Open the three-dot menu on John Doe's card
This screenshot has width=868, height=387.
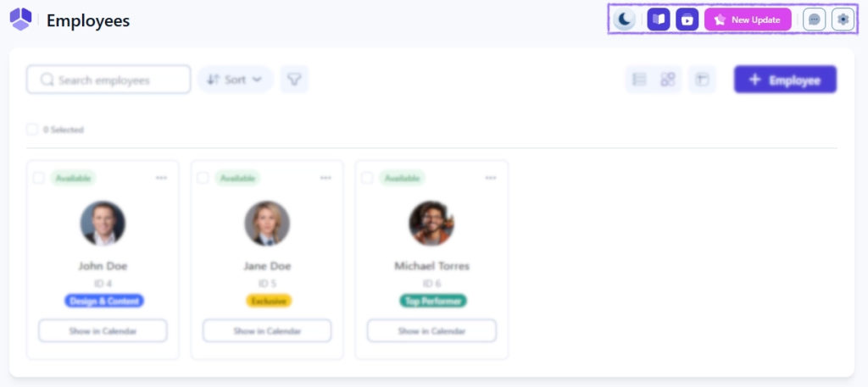coord(161,178)
